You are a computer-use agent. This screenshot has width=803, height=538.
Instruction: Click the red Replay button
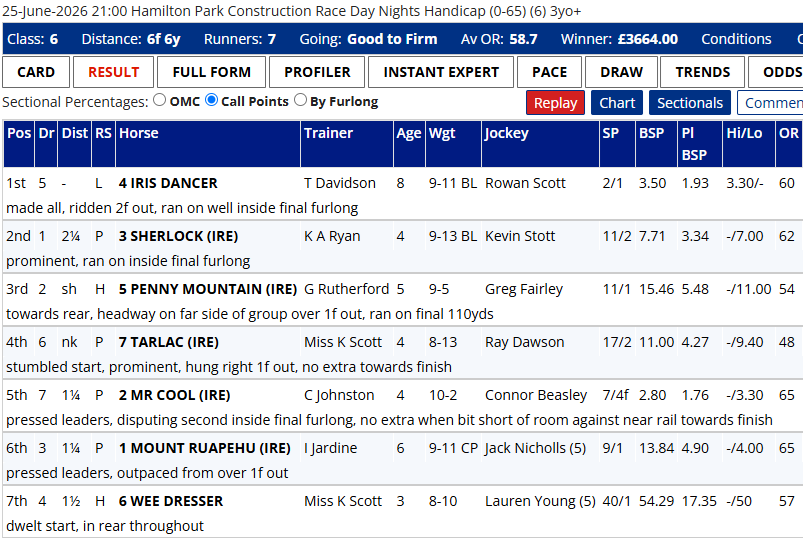pos(555,103)
